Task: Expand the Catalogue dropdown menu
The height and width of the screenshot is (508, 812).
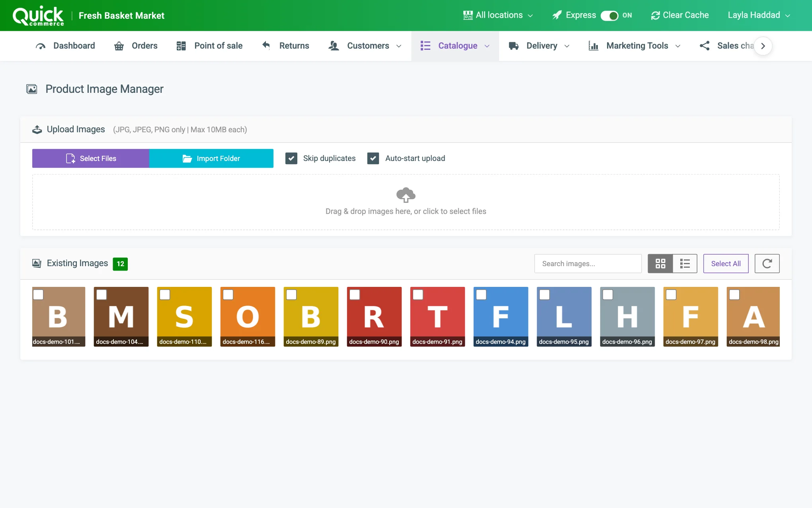Action: [x=455, y=46]
